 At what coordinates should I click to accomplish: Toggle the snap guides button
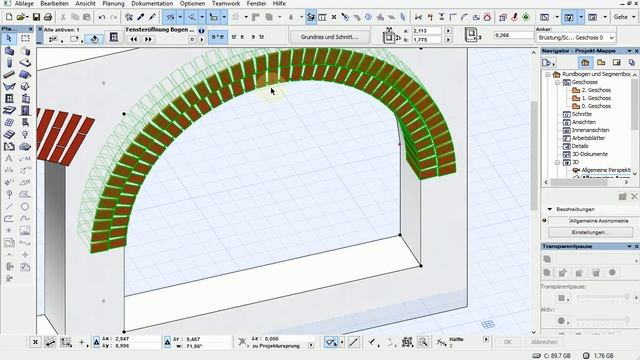point(191,17)
